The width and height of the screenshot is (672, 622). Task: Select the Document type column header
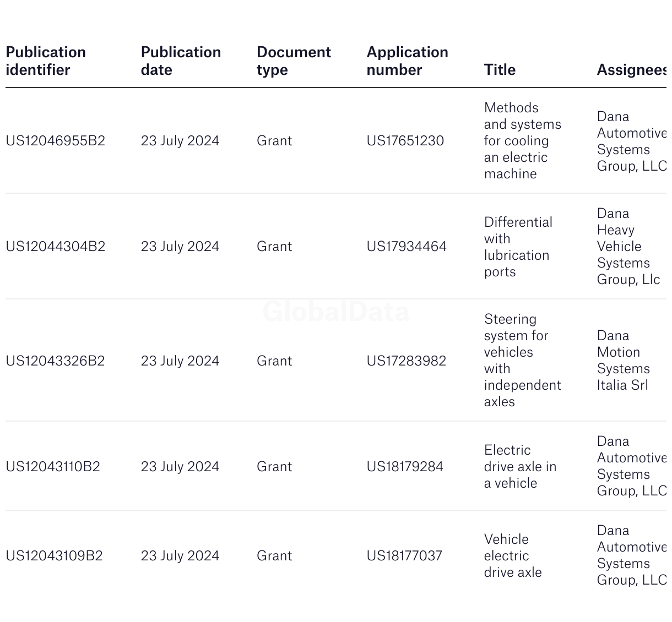click(x=294, y=61)
